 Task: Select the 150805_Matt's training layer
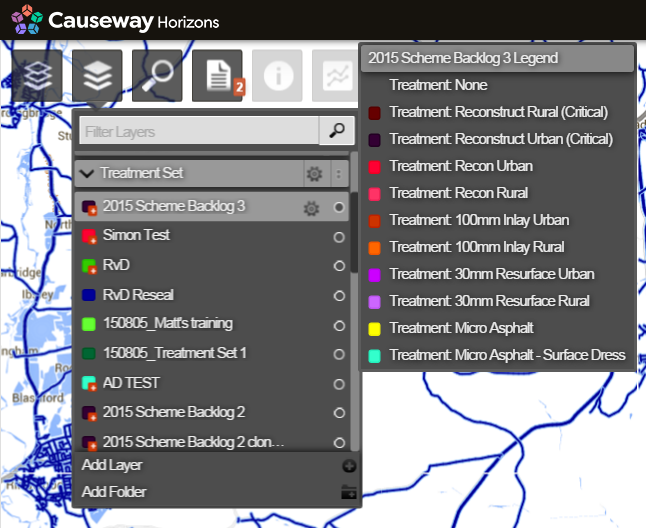point(167,323)
